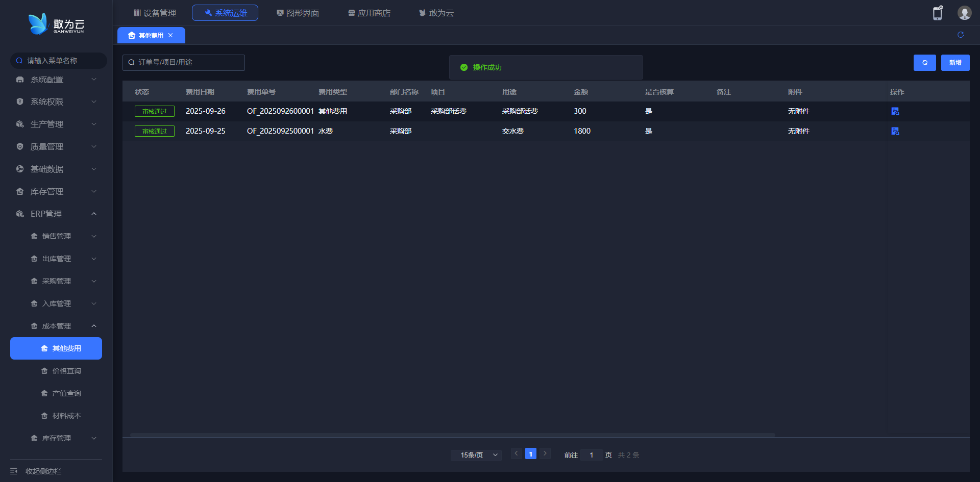Viewport: 980px width, 482px height.
Task: Expand the 质量管理 menu chevron
Action: (94, 146)
